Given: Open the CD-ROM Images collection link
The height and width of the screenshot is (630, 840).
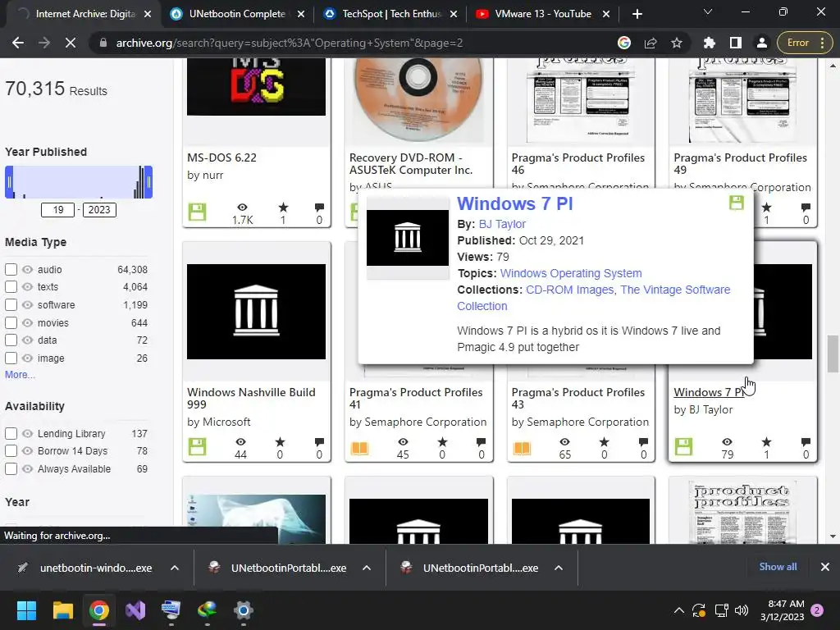Looking at the screenshot, I should pyautogui.click(x=569, y=290).
